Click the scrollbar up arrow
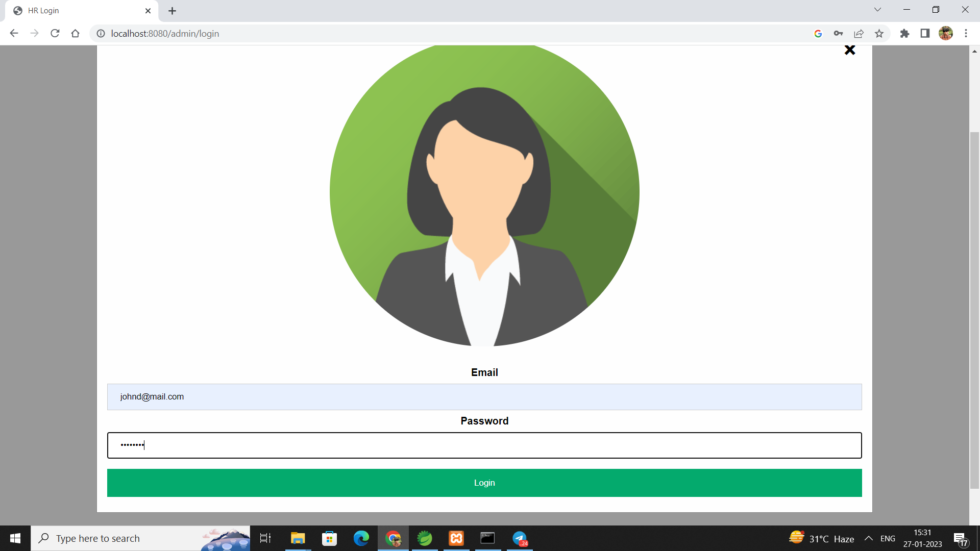The image size is (980, 551). pyautogui.click(x=974, y=51)
